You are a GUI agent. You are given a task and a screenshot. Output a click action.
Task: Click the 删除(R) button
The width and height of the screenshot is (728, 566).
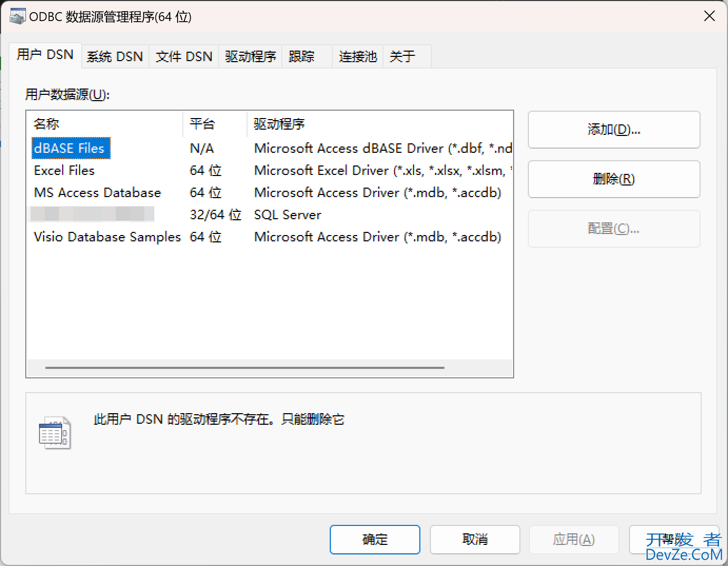(614, 179)
